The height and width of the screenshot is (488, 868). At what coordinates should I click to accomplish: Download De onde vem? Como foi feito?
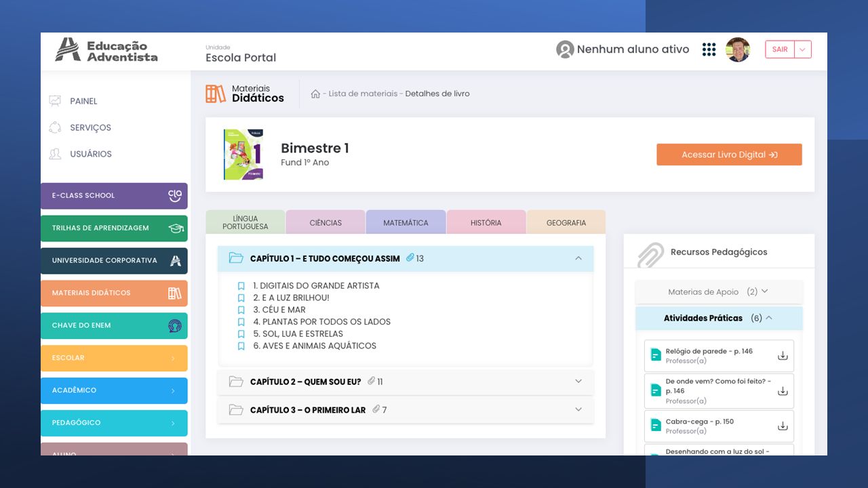[x=783, y=391]
